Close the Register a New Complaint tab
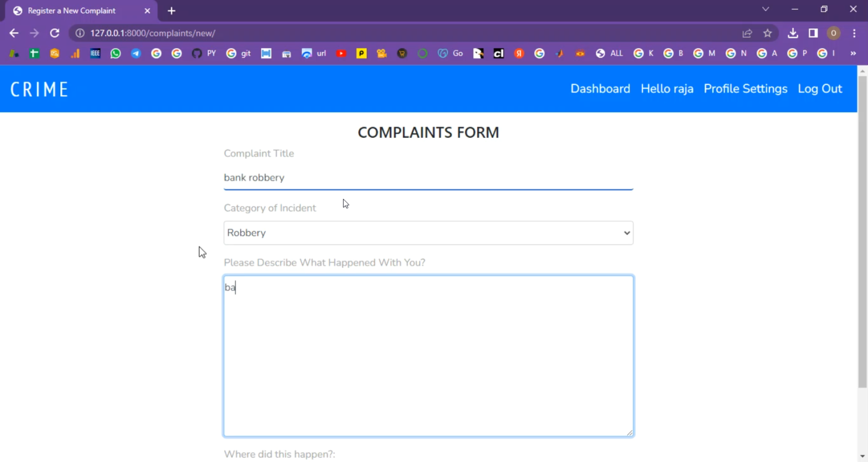868x462 pixels. tap(147, 10)
